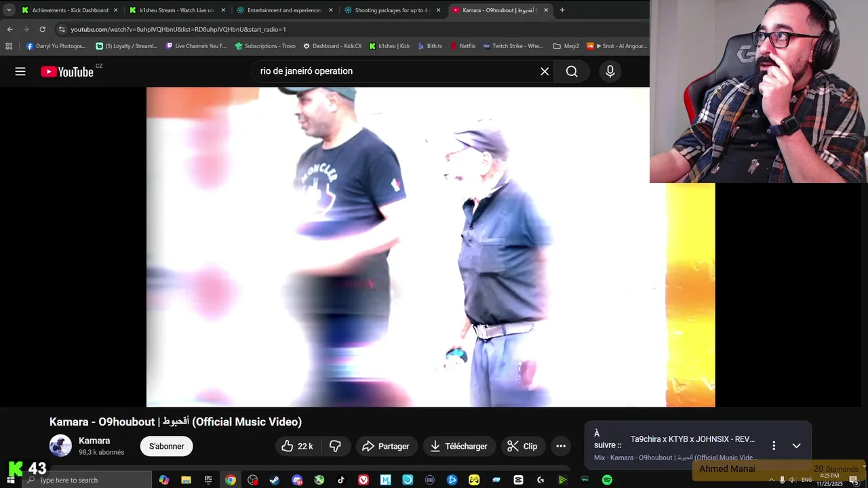Close the Kamara O9houbout tab
The height and width of the screenshot is (488, 868).
546,10
